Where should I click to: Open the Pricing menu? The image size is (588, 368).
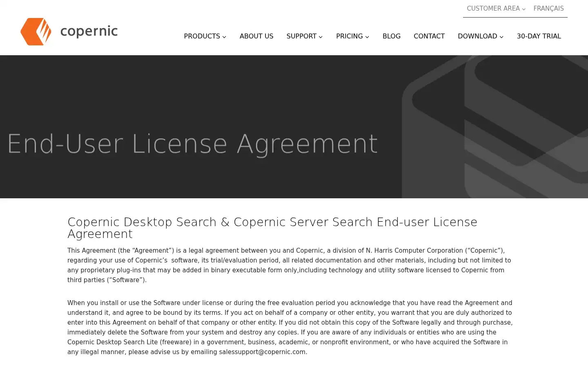(353, 36)
